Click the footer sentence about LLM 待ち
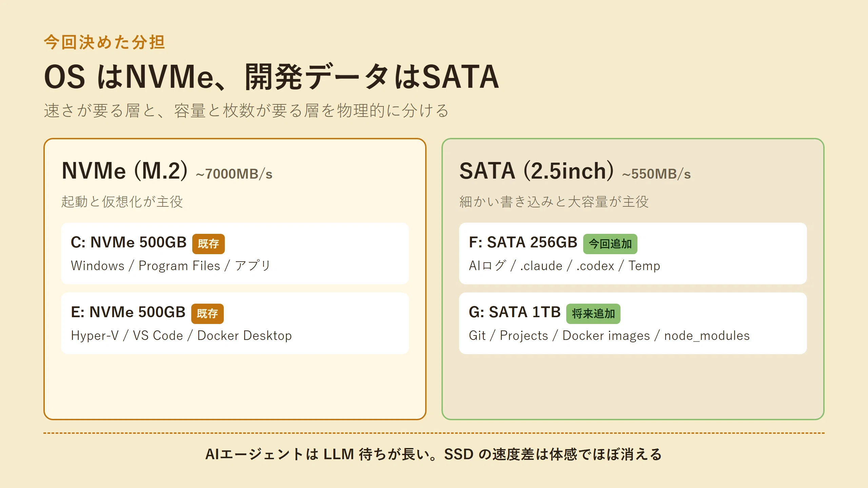This screenshot has height=488, width=868. coord(434,454)
